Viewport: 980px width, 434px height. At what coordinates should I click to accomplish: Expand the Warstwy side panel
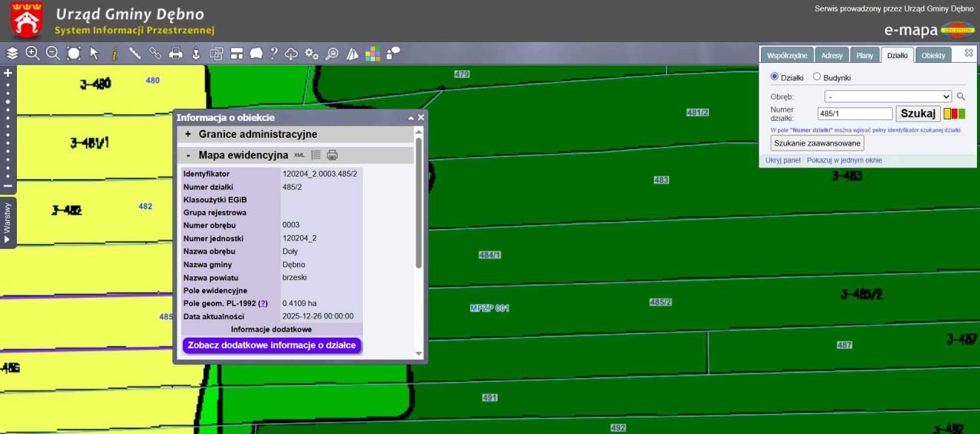pos(8,223)
